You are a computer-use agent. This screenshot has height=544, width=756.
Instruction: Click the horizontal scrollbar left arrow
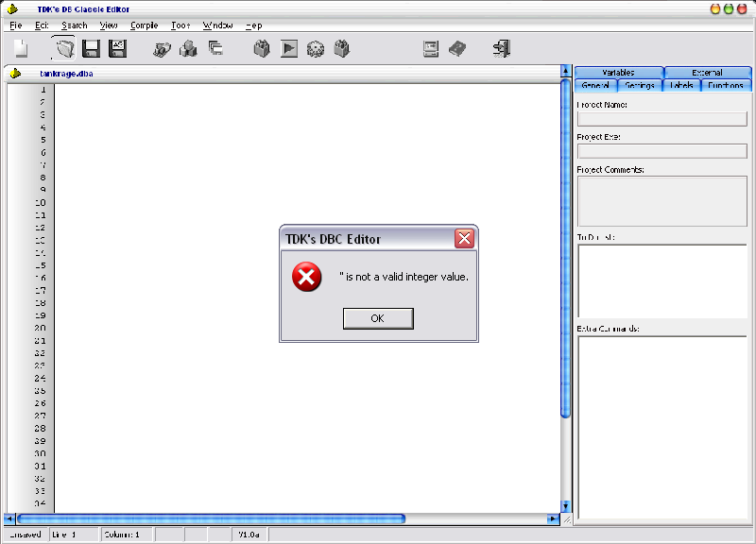point(9,518)
